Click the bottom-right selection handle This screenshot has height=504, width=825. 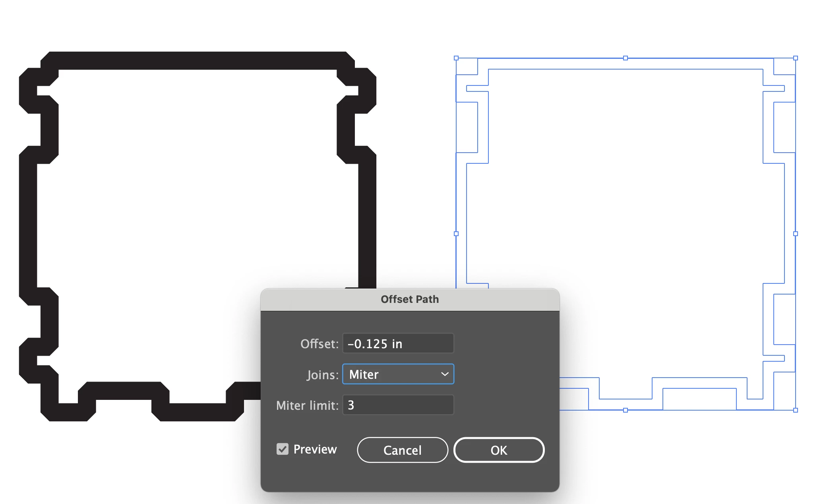coord(796,410)
